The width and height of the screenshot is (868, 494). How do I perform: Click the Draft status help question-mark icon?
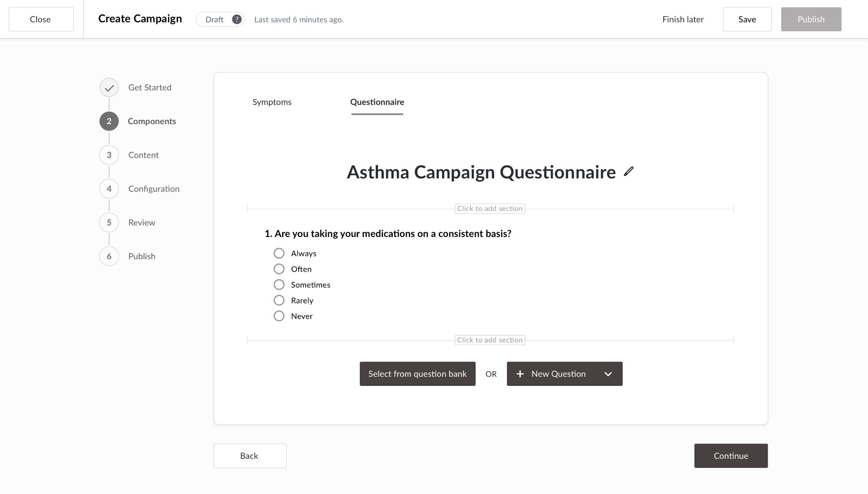pyautogui.click(x=237, y=20)
